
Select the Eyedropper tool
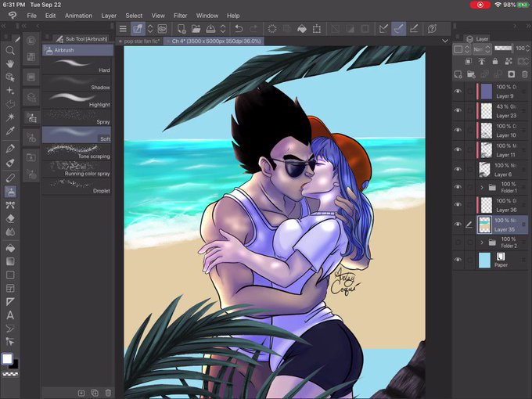[x=10, y=131]
